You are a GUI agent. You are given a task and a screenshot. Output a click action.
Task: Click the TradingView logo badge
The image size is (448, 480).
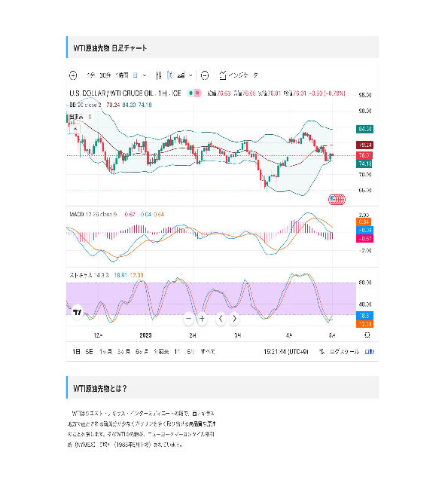(x=78, y=312)
